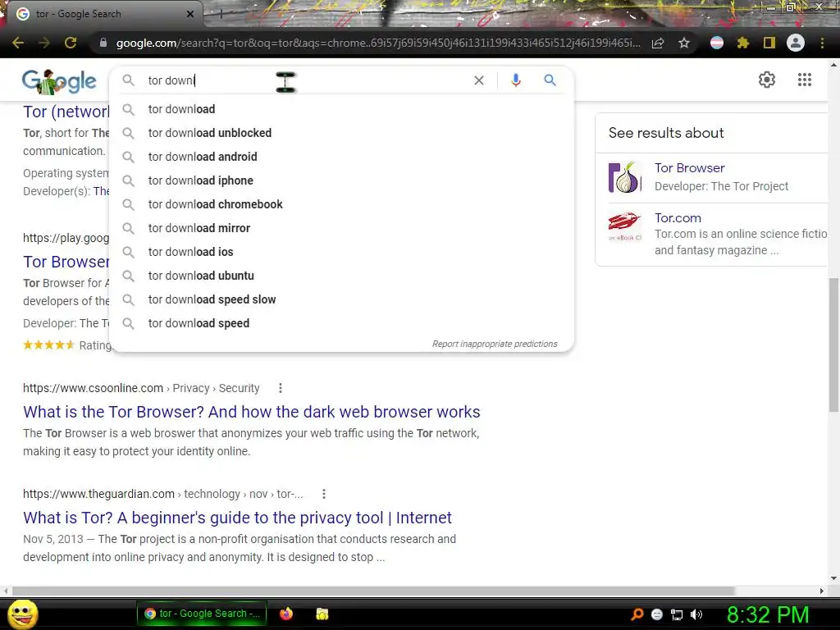Open the volume speaker tray icon
Image resolution: width=840 pixels, height=630 pixels.
point(696,614)
